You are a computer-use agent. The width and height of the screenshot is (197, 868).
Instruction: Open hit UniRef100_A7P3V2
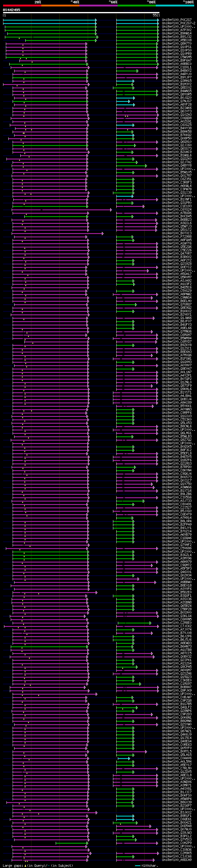177,30
